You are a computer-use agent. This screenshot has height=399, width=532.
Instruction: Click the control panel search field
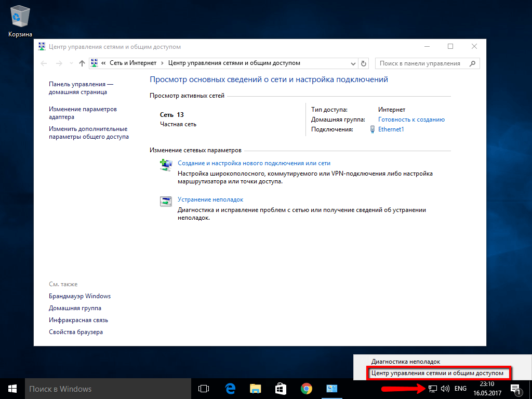coord(421,63)
